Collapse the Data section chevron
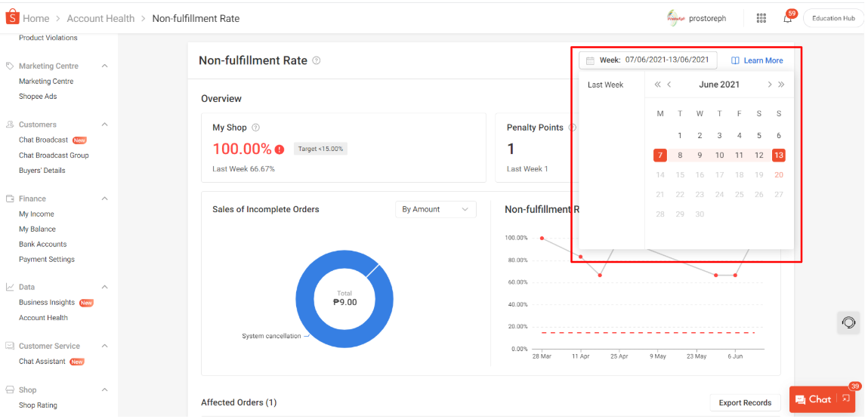This screenshot has width=868, height=419. point(104,288)
